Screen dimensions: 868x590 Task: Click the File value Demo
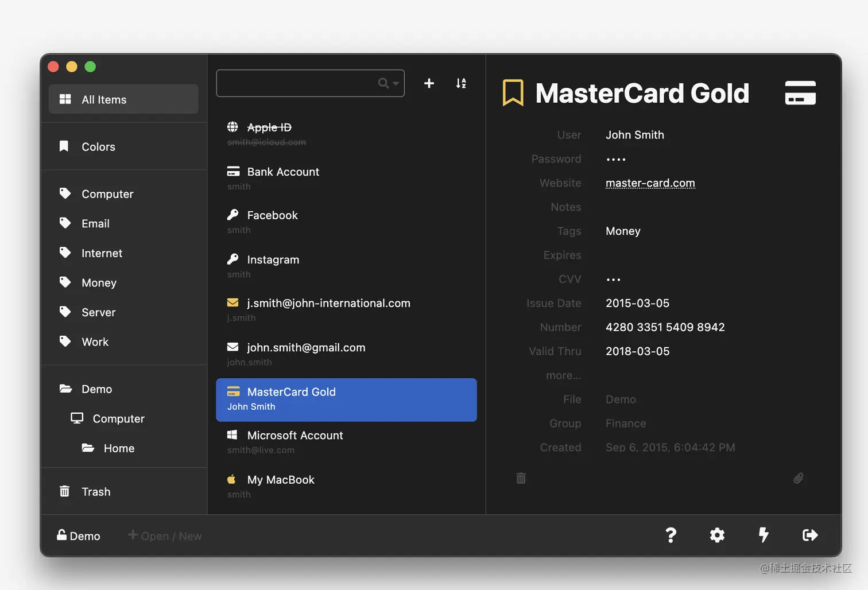click(621, 399)
